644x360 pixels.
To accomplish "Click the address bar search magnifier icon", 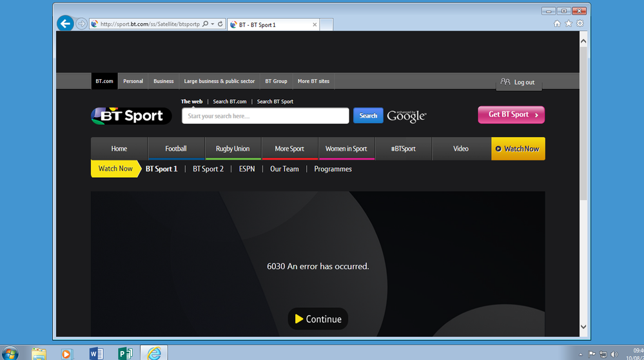I will (x=205, y=24).
